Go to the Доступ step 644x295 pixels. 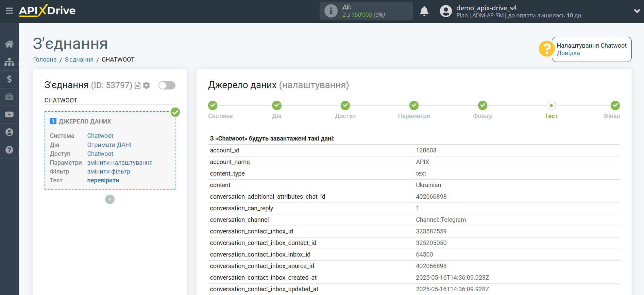(x=345, y=105)
